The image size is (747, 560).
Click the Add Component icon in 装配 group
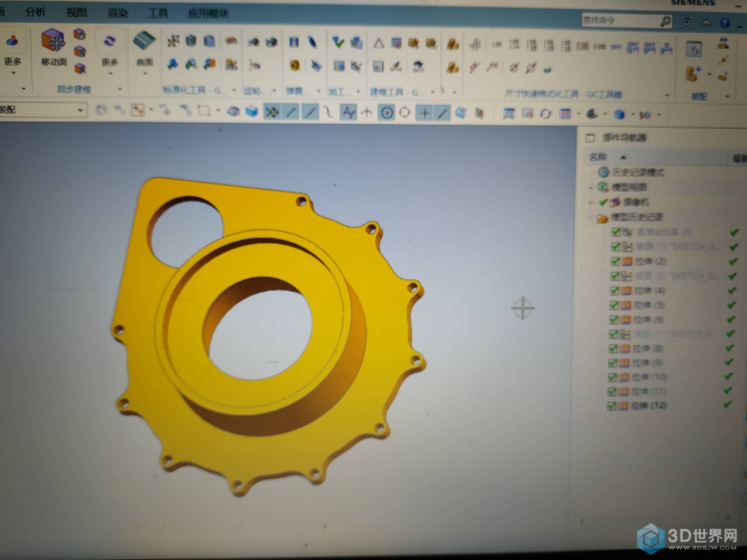pos(693,74)
